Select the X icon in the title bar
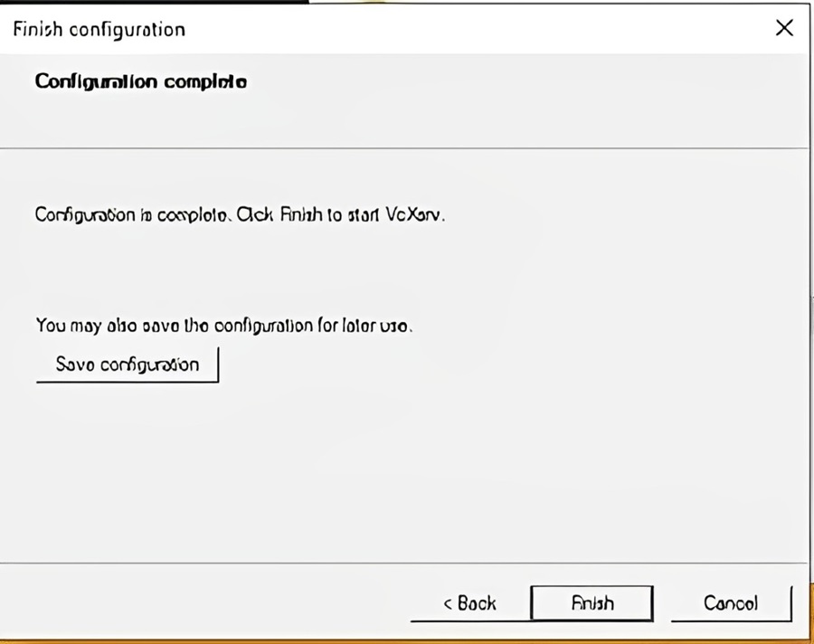Screen dimensions: 814x644 point(784,28)
